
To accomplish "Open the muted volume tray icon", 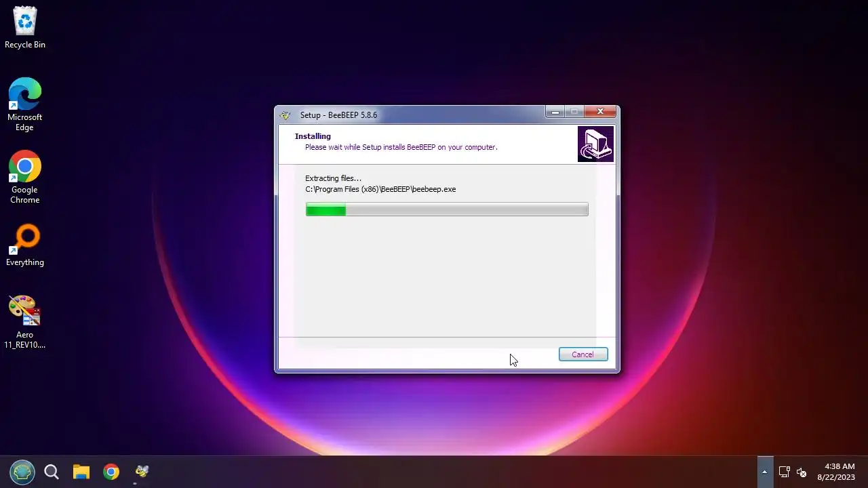I will 802,472.
